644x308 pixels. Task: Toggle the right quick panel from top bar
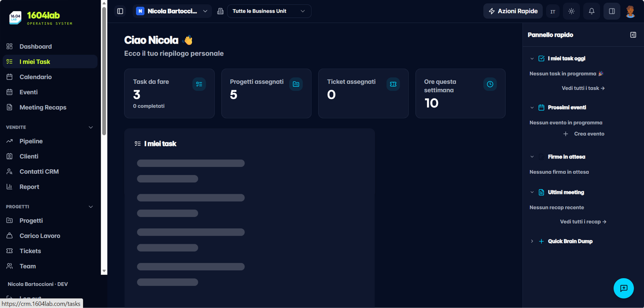coord(611,11)
